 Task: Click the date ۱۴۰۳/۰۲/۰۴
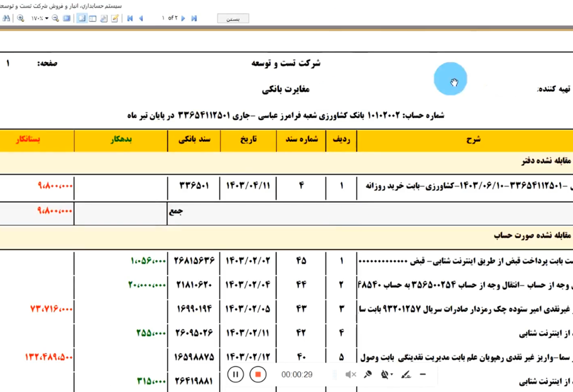pos(248,285)
